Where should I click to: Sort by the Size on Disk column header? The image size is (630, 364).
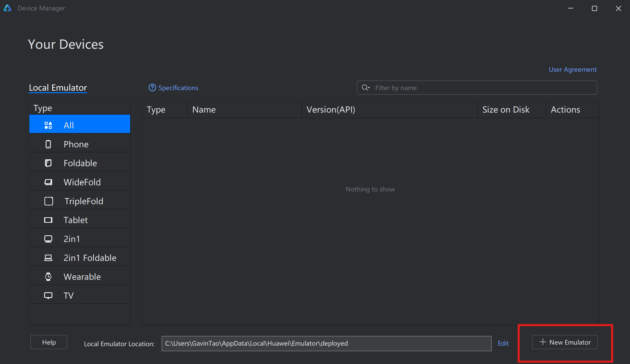click(x=506, y=110)
